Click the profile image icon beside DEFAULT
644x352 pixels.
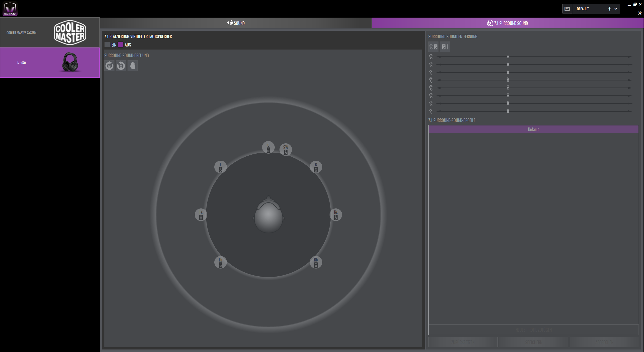(x=567, y=9)
